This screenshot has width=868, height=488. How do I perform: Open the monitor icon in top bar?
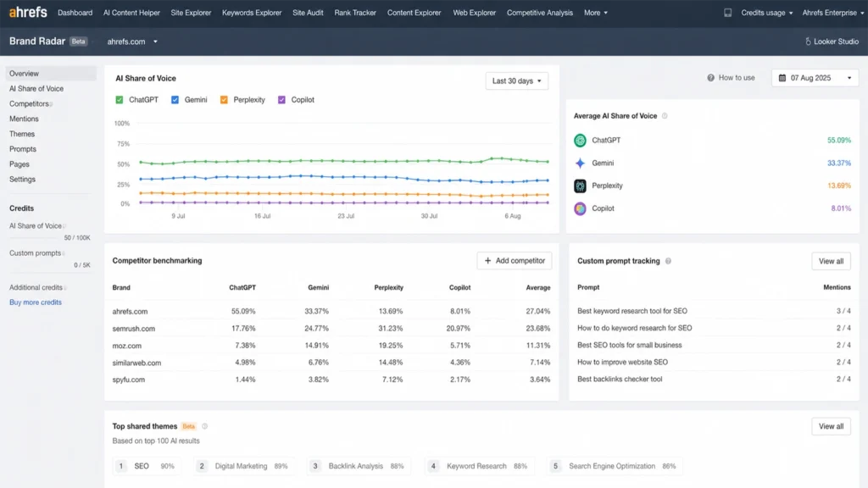tap(727, 12)
